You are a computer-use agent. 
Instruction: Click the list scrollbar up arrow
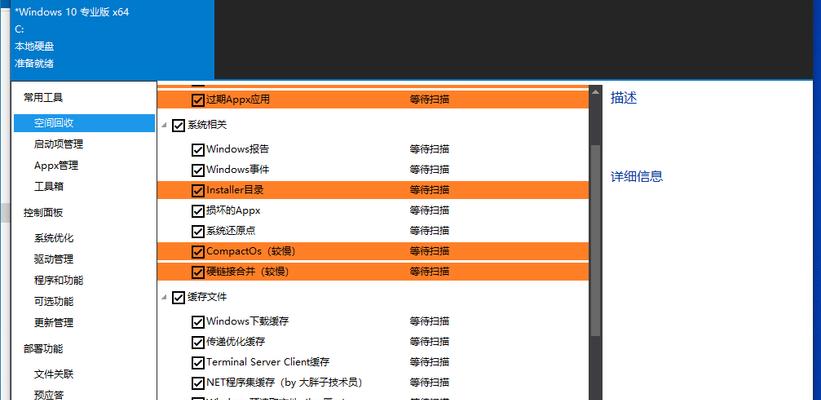click(x=595, y=92)
